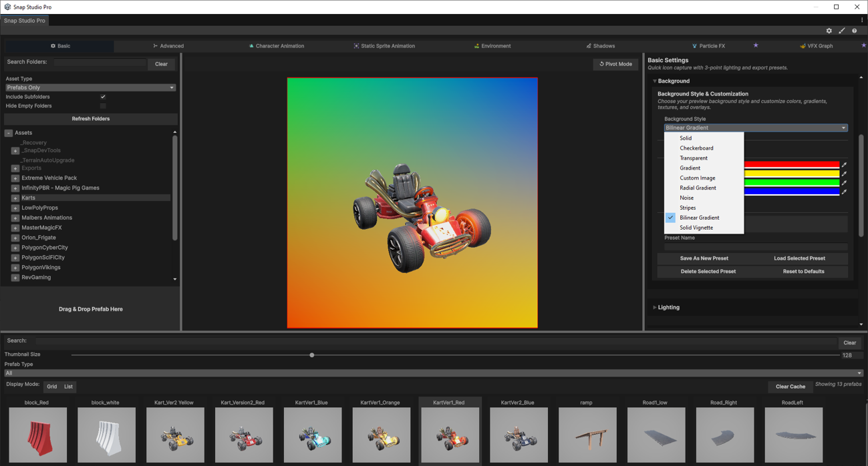Image resolution: width=868 pixels, height=466 pixels.
Task: Pick color with red swatch eyedropper
Action: point(844,165)
